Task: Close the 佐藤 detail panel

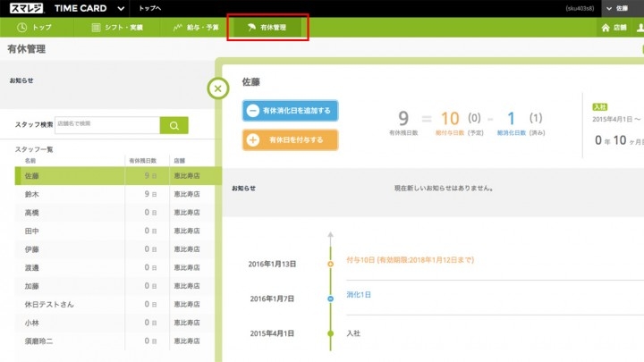Action: (x=218, y=89)
